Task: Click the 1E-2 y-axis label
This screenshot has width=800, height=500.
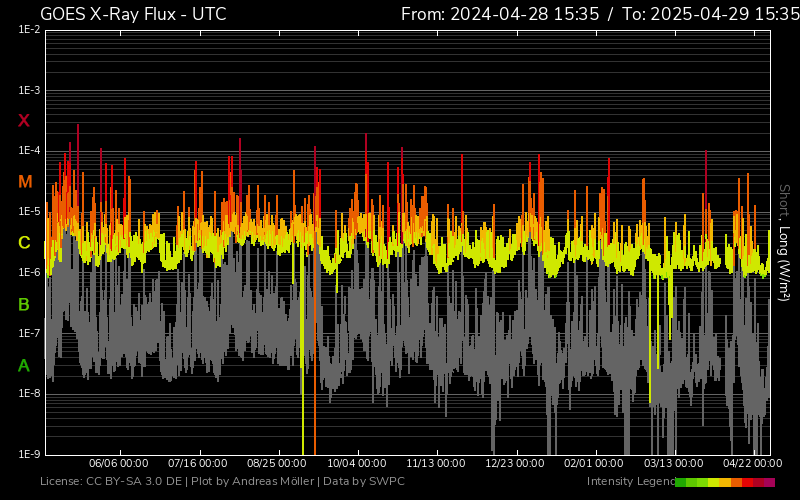Action: pos(29,30)
